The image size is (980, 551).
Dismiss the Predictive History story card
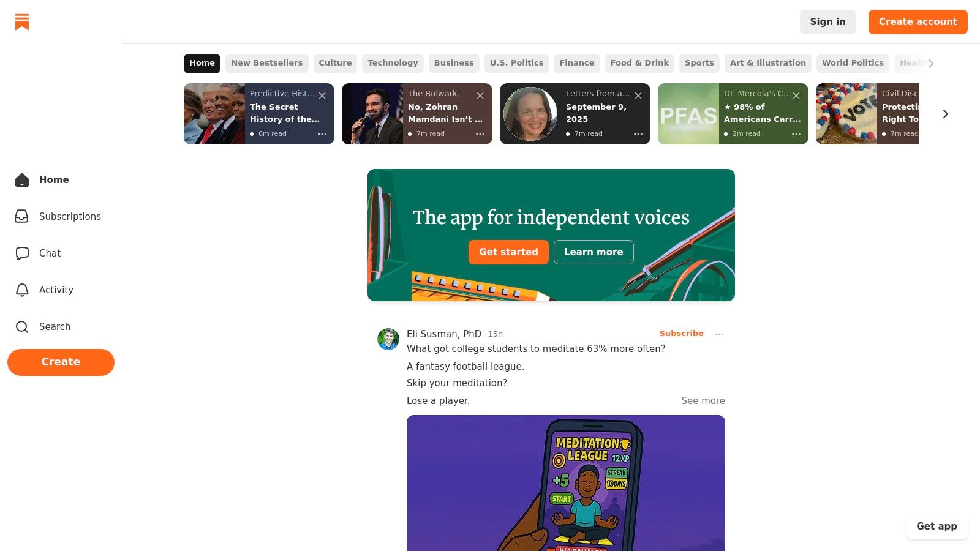pos(322,96)
